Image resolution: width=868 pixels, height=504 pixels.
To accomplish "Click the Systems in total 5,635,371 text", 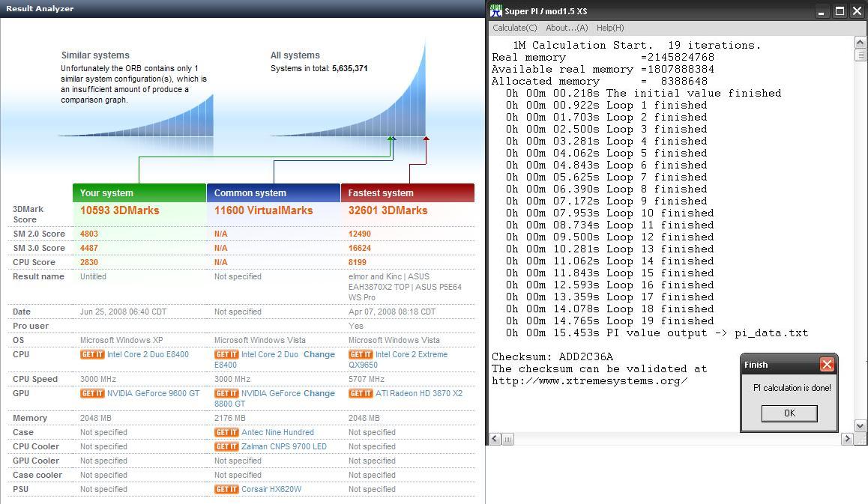I will click(x=319, y=69).
